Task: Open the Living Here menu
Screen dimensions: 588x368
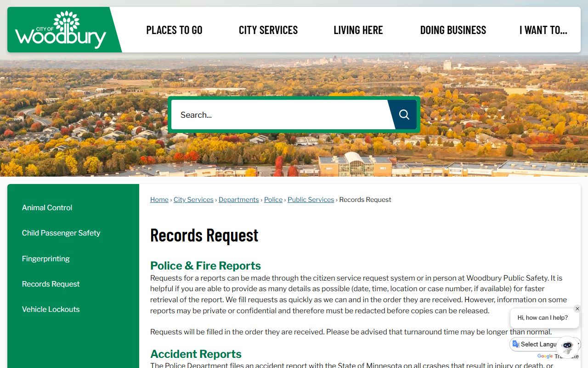Action: pos(358,30)
